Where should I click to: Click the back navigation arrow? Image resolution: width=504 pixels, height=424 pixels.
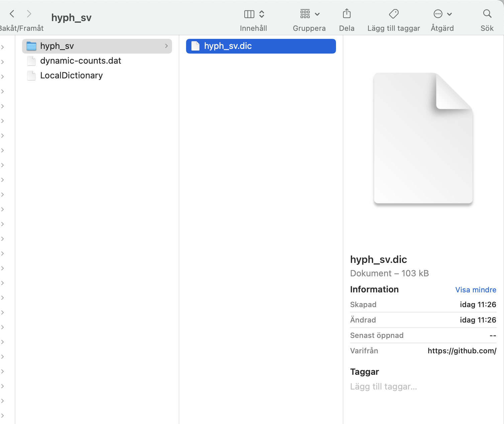click(x=12, y=14)
